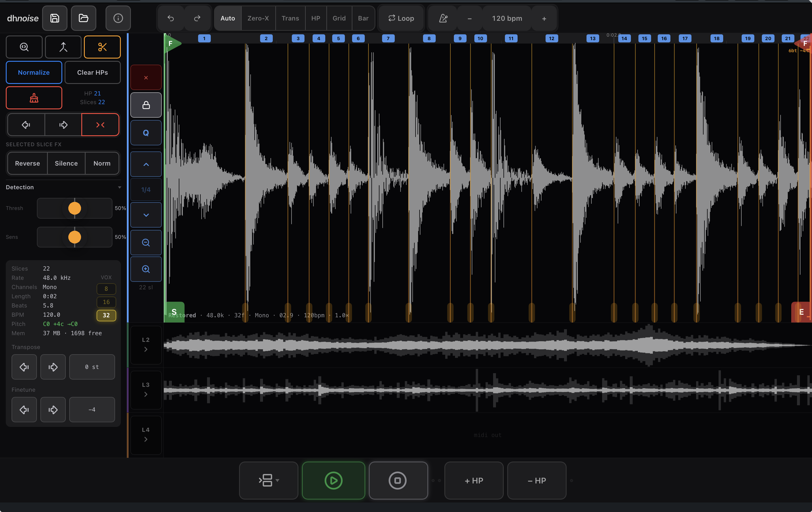The image size is (812, 512).
Task: Start playback with the play button
Action: point(334,480)
